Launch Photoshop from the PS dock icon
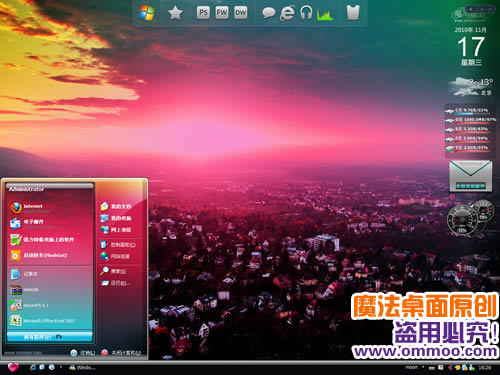500x375 pixels. [203, 13]
